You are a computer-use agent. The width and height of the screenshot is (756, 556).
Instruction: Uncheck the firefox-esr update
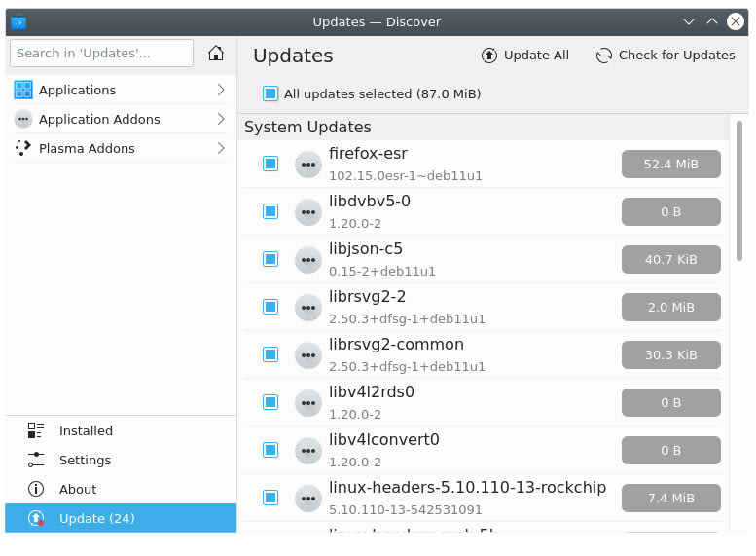270,164
